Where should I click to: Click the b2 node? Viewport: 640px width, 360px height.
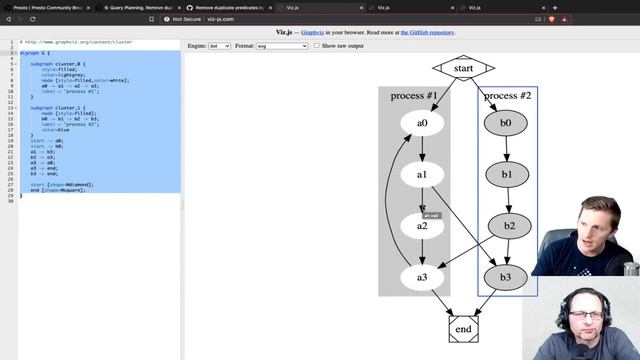click(x=509, y=226)
